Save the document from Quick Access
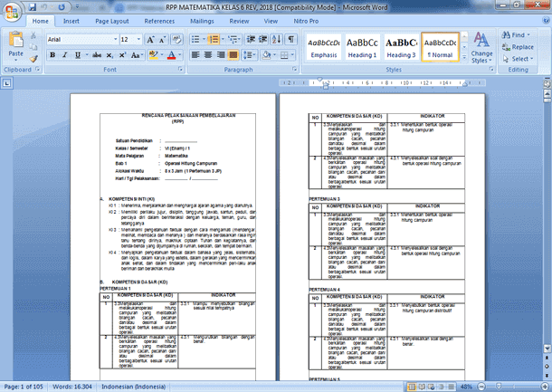Viewport: 552px width, 392px height. (32, 7)
